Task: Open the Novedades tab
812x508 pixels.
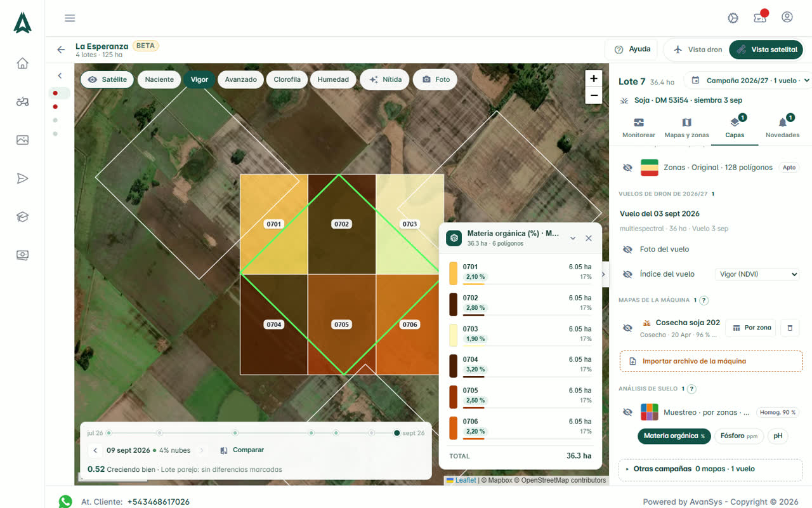Action: tap(782, 128)
